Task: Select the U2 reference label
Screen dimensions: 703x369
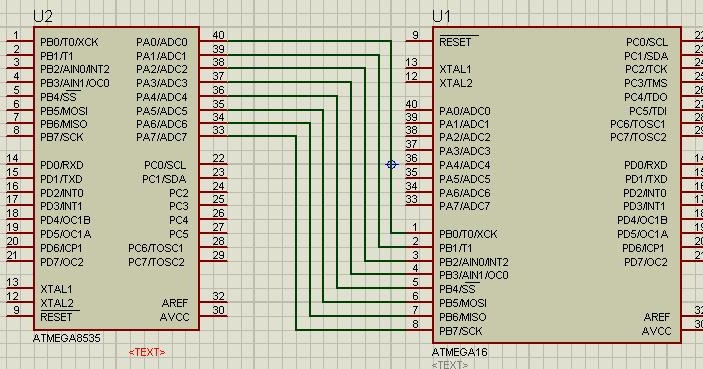Action: tap(43, 16)
